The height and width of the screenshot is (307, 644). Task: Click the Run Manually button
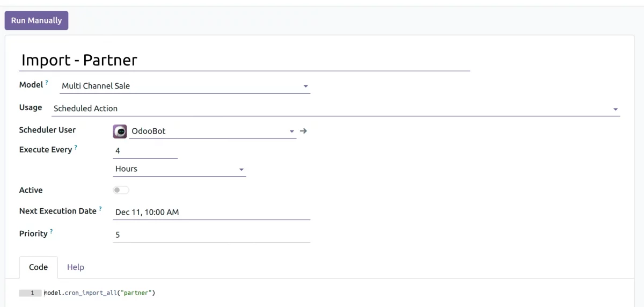pos(36,20)
